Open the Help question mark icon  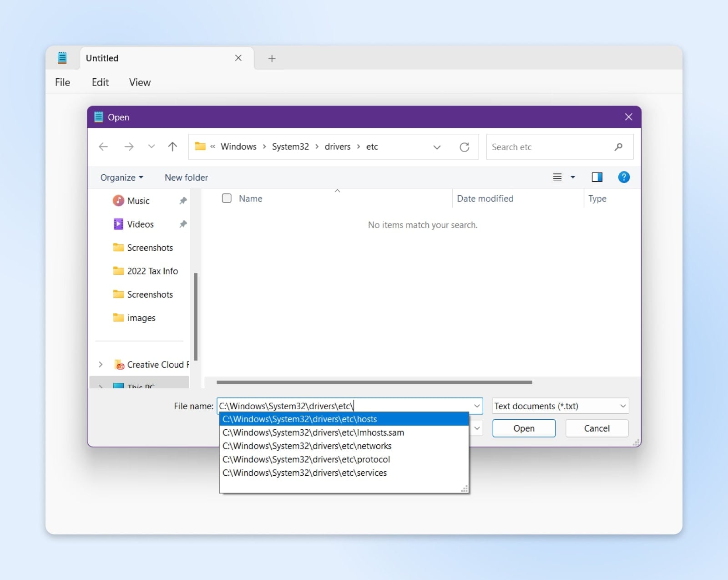pos(624,177)
